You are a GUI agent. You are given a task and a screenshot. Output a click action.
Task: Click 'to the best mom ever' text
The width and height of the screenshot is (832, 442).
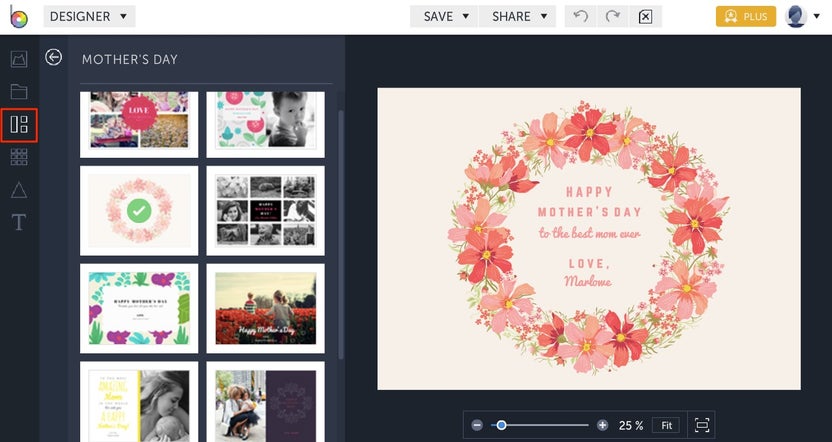[x=590, y=233]
